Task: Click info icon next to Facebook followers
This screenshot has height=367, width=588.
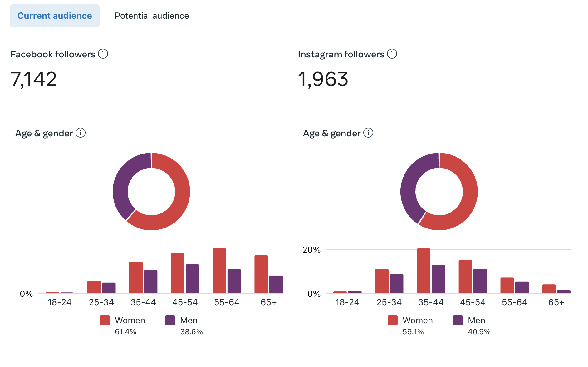Action: [103, 54]
